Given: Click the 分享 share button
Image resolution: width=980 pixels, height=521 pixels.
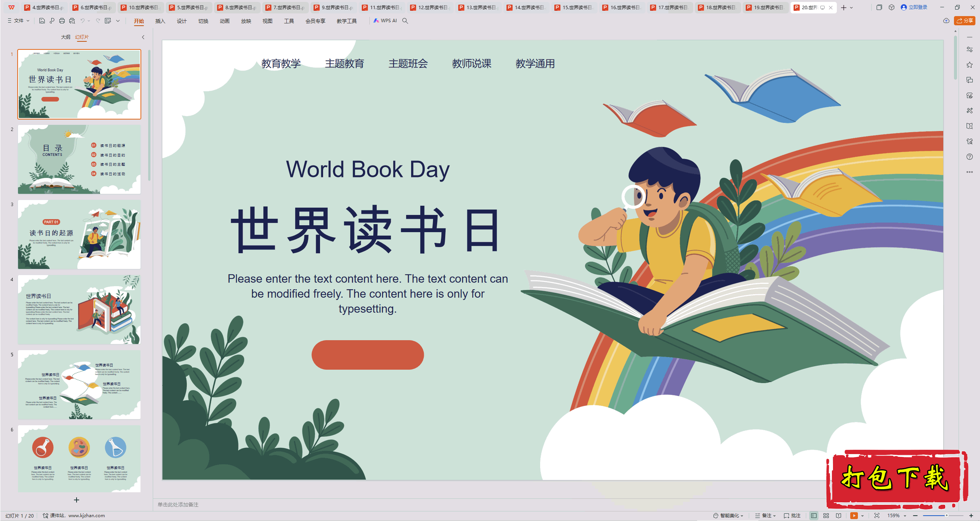Looking at the screenshot, I should point(965,21).
